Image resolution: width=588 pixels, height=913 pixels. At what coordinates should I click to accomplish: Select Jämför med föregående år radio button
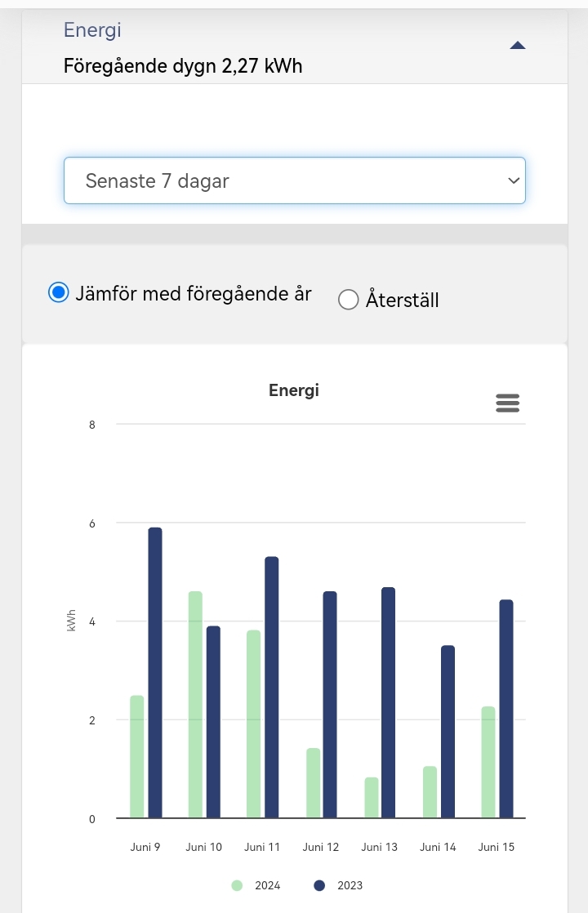59,293
